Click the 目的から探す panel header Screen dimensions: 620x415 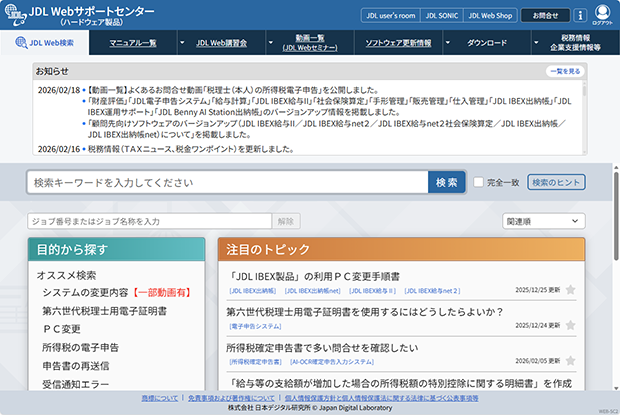coord(117,249)
